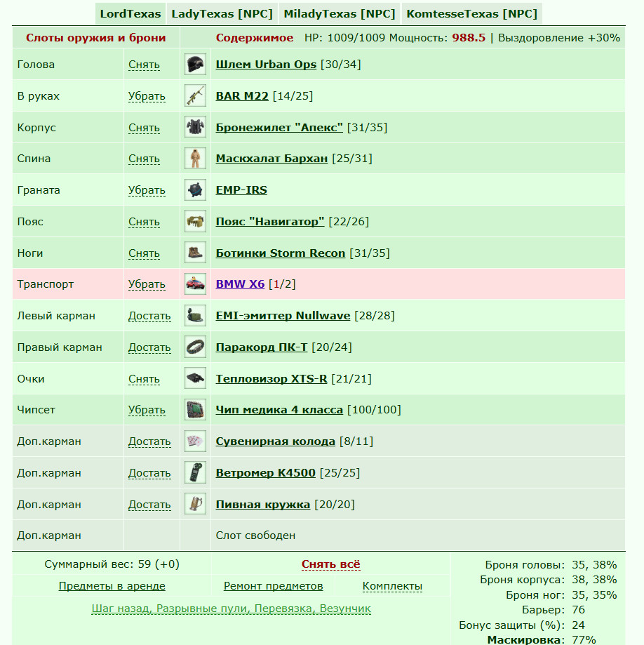Screen dimensions: 644x645
Task: Open the Сувенирная колода item link
Action: coord(276,441)
